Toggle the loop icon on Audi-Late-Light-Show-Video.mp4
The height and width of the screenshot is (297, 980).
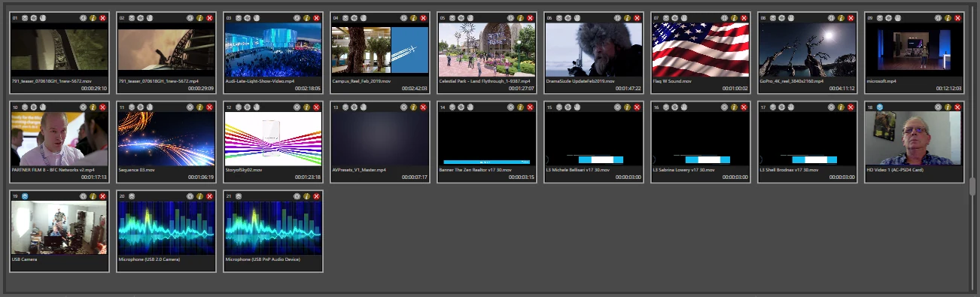point(248,18)
